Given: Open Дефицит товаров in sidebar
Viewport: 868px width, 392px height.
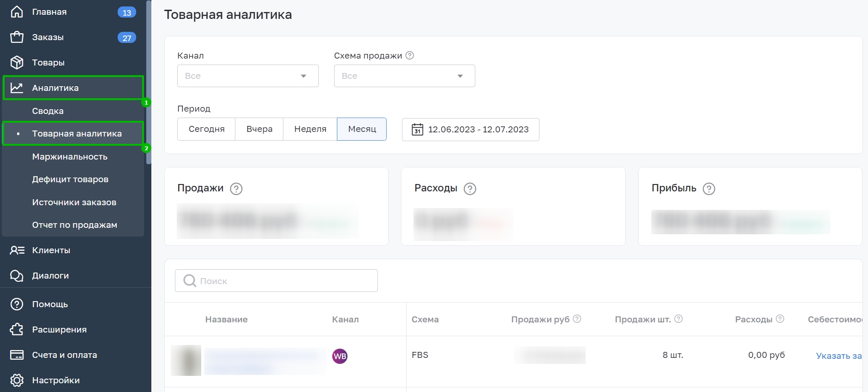Looking at the screenshot, I should click(70, 179).
